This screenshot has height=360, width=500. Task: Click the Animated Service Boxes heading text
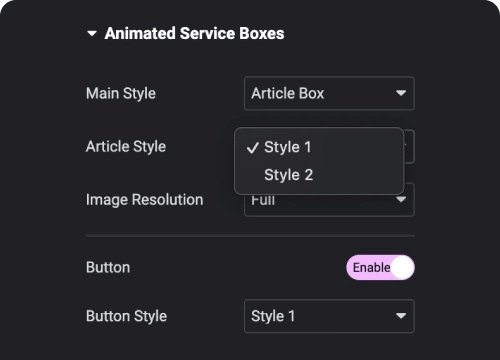coord(194,33)
